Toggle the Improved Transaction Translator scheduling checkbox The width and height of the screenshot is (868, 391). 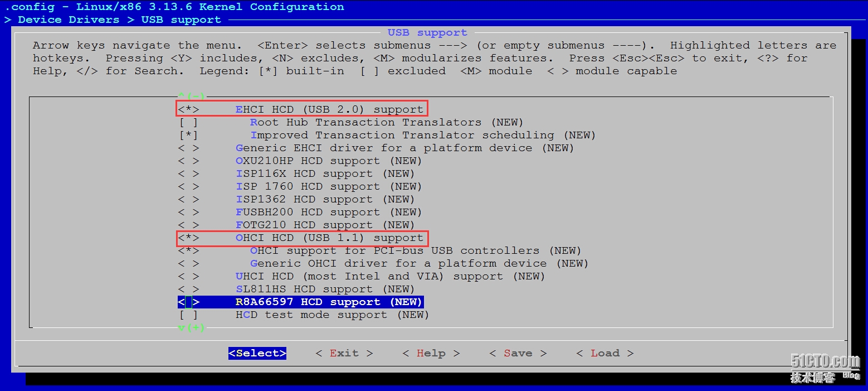pos(189,135)
